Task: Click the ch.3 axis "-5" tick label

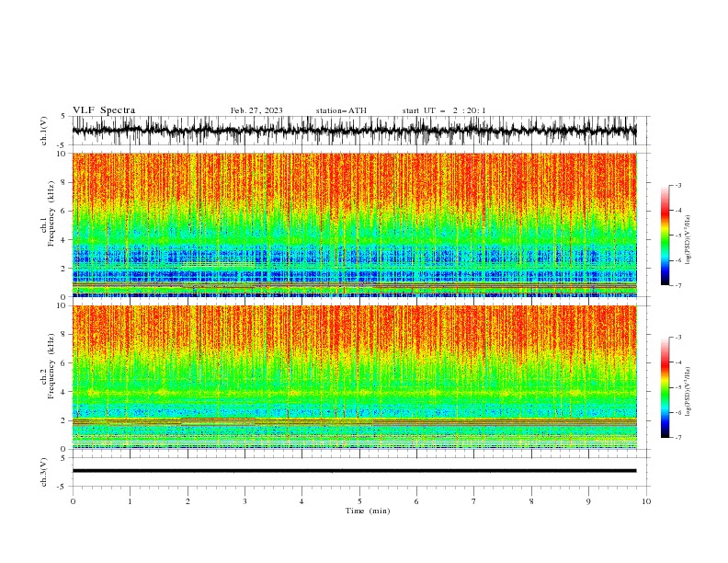Action: pyautogui.click(x=63, y=487)
